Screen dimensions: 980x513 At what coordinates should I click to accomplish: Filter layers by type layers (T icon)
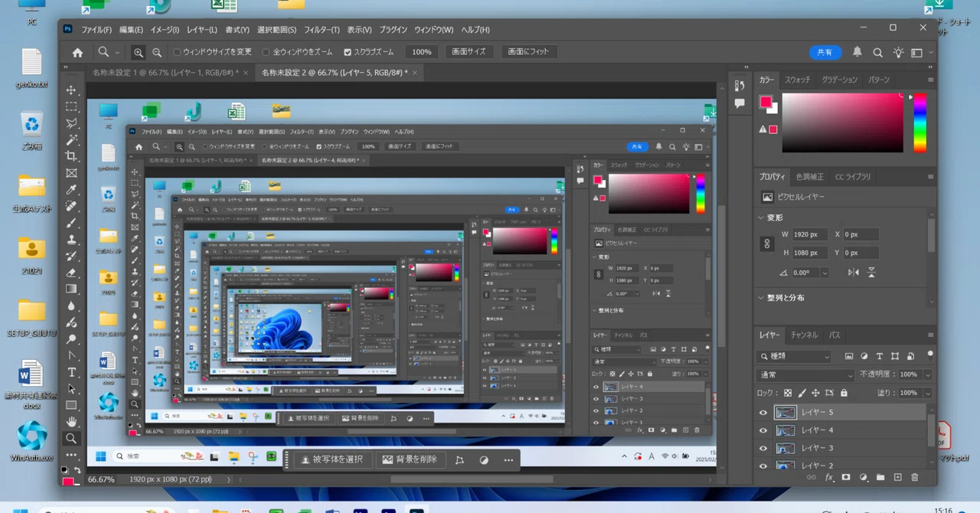880,357
